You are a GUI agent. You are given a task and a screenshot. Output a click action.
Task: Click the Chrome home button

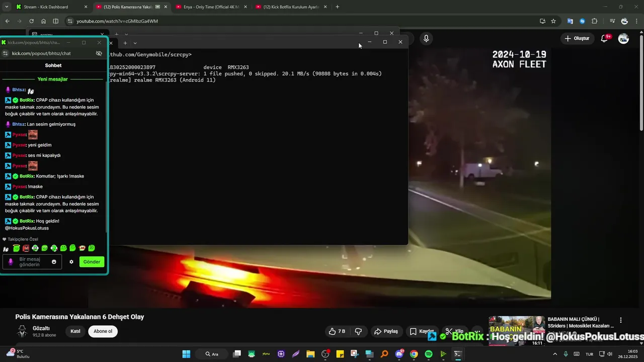click(x=43, y=21)
